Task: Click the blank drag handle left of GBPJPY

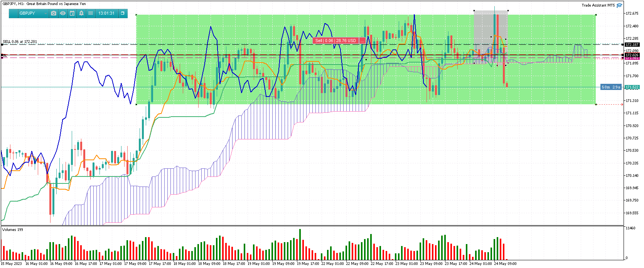Action: point(13,13)
